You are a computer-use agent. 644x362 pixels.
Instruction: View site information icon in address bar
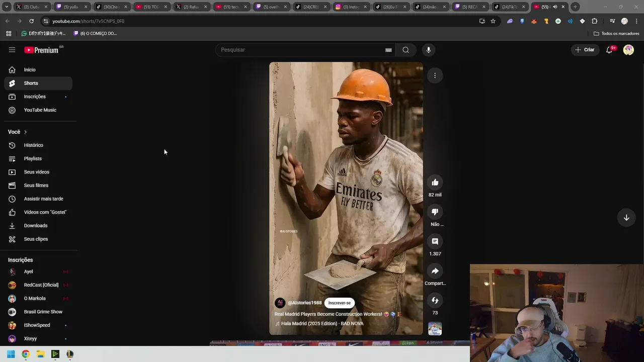[45, 21]
